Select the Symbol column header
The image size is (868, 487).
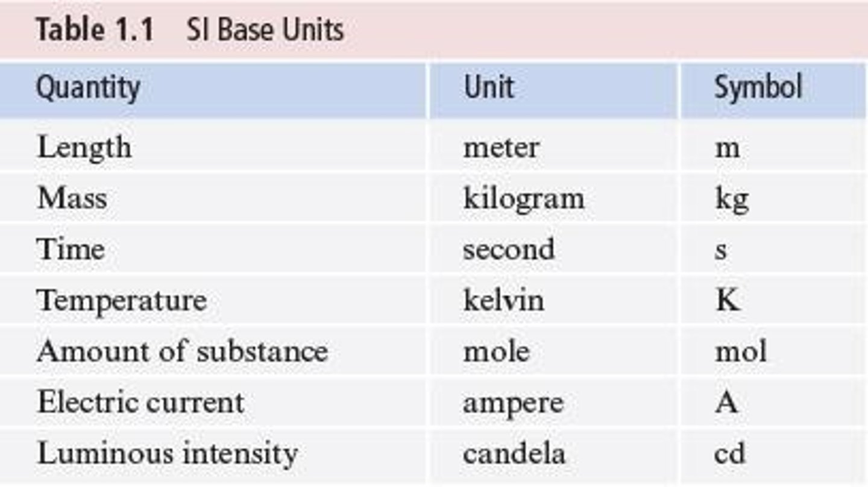pos(758,88)
